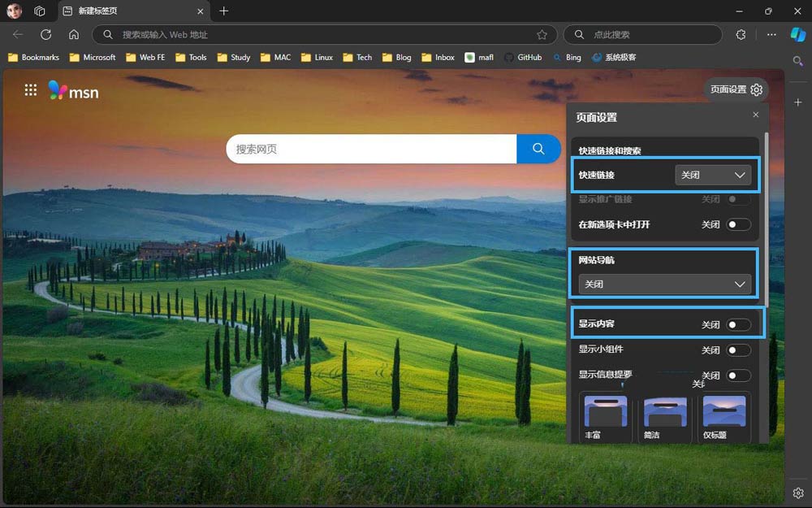Click the msn logo
This screenshot has height=508, width=812.
73,91
